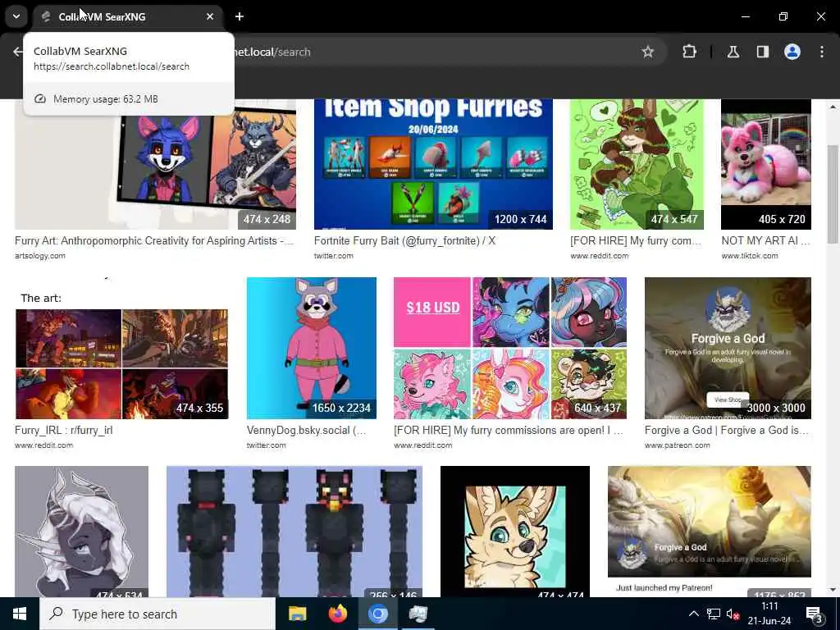The height and width of the screenshot is (630, 840).
Task: Switch to the Chromium taskbar icon
Action: (x=377, y=614)
